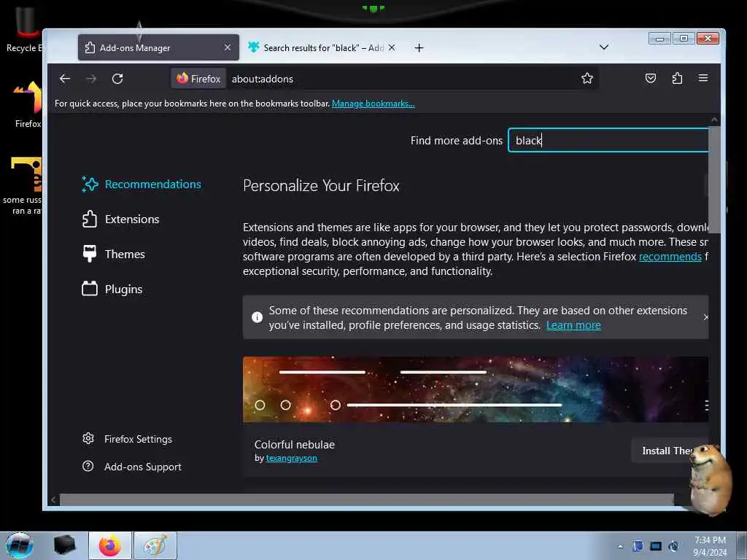Open Add-ons Support from the sidebar
The width and height of the screenshot is (747, 560).
(132, 467)
